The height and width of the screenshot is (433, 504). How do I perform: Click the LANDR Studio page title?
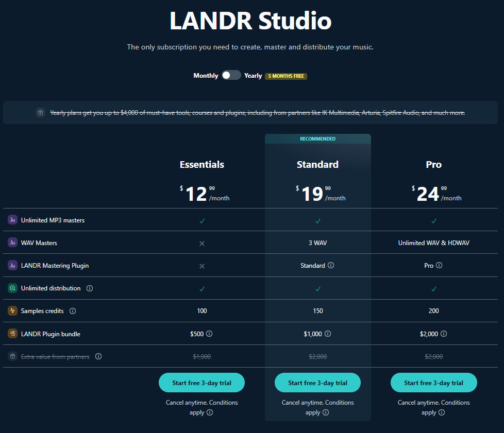click(250, 21)
